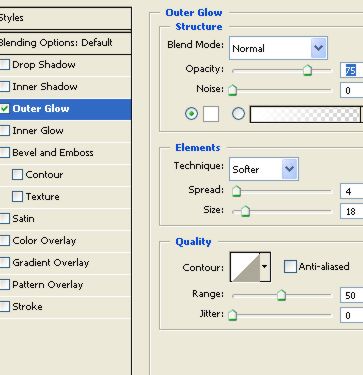The height and width of the screenshot is (375, 363).
Task: Tick the Pattern Overlay checkbox
Action: coord(4,284)
